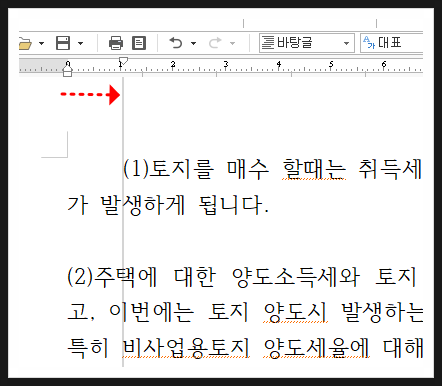Click the ruler at mark 5
The height and width of the screenshot is (386, 442).
[x=331, y=64]
